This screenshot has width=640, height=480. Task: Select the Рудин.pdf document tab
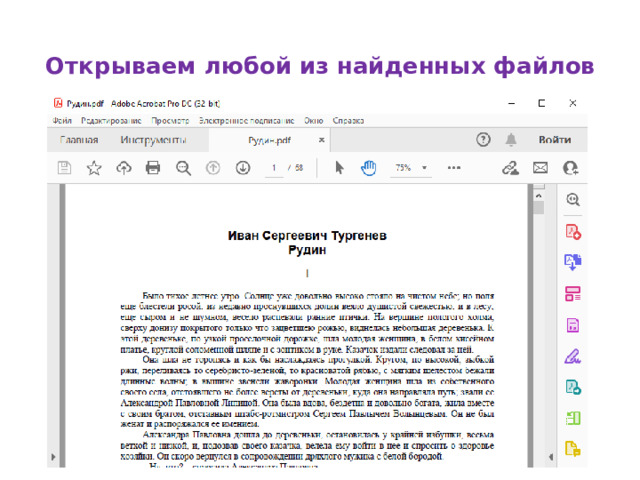[x=269, y=140]
